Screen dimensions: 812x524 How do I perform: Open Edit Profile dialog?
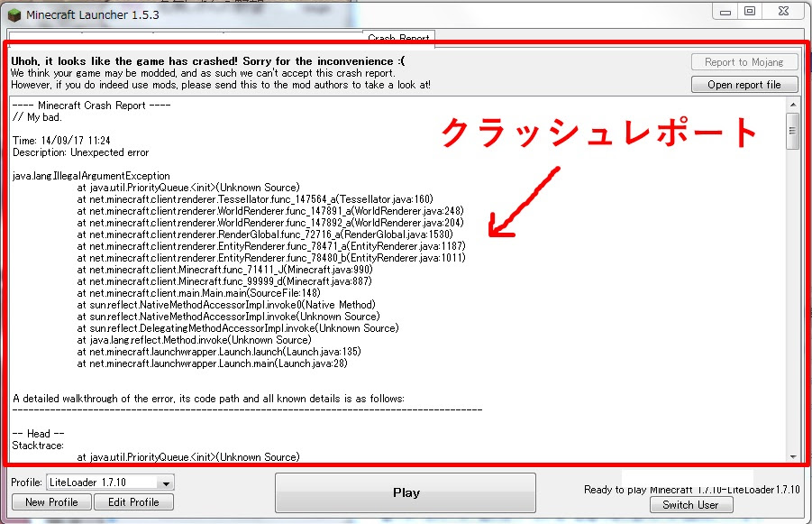click(x=133, y=502)
